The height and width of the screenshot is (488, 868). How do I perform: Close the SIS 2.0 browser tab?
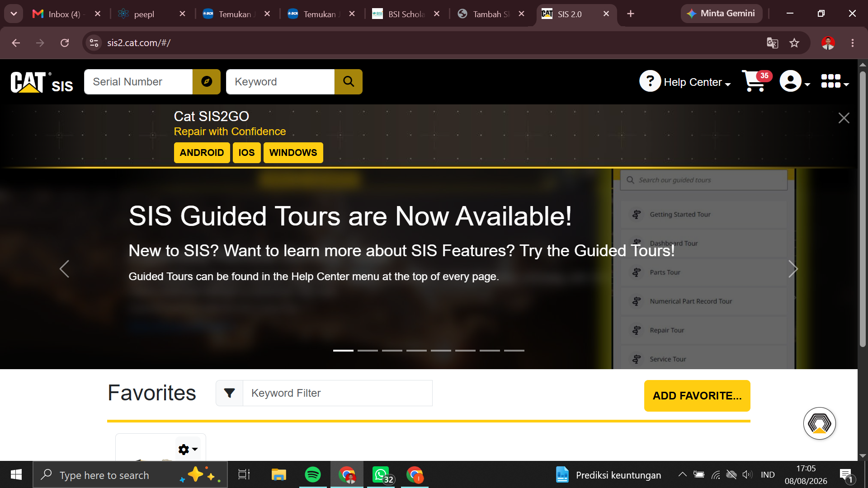(606, 14)
